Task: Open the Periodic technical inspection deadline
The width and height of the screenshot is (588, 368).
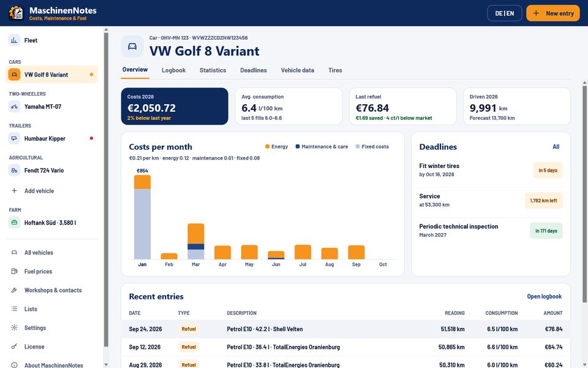Action: point(491,231)
